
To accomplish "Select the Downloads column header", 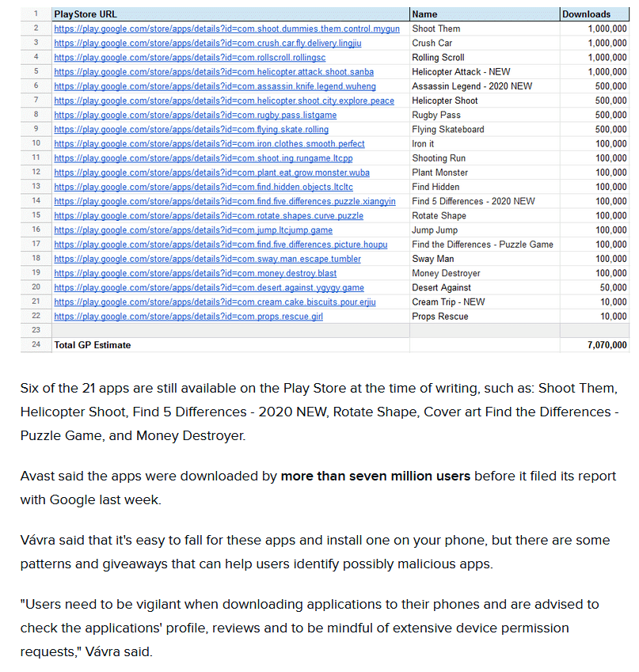I will click(595, 14).
